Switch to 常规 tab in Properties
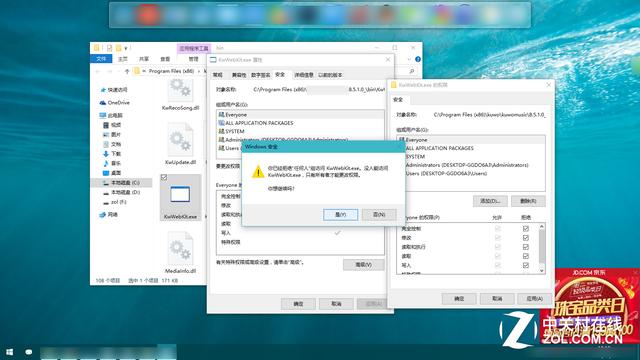 click(x=218, y=75)
